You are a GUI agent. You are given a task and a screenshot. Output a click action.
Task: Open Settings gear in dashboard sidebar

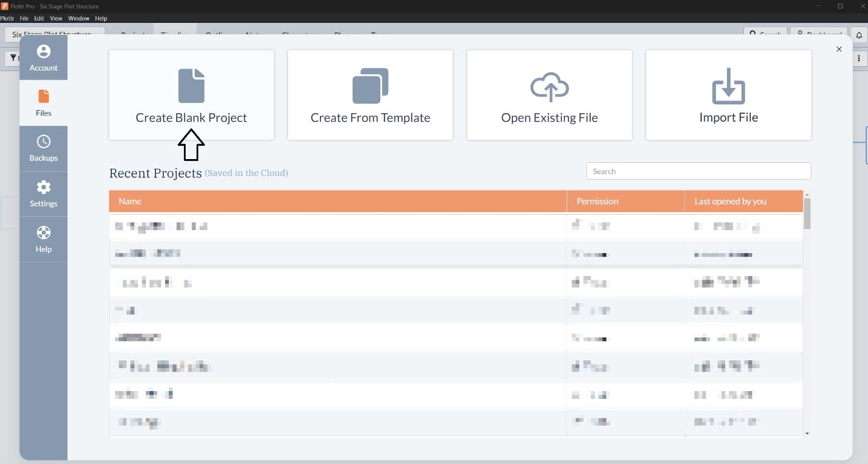point(43,187)
